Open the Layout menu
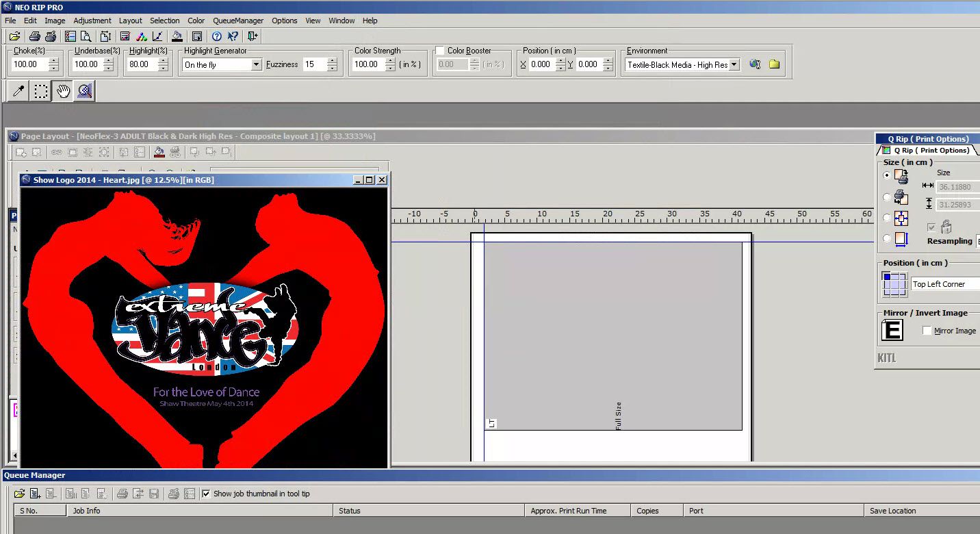The width and height of the screenshot is (980, 534). point(130,21)
